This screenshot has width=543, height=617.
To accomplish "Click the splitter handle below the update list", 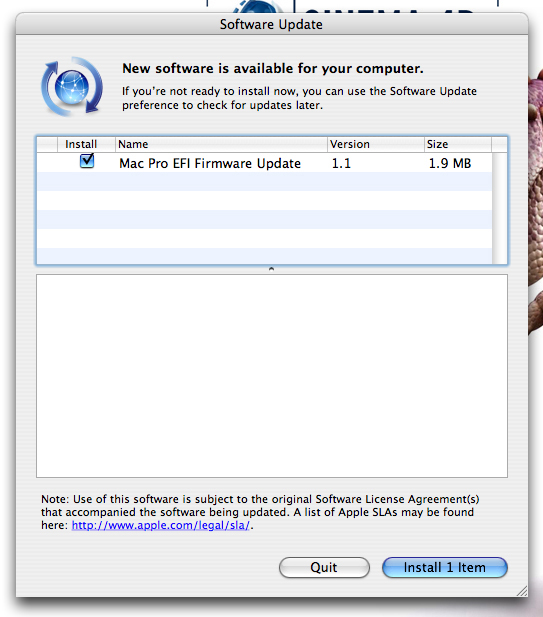I will click(x=271, y=269).
